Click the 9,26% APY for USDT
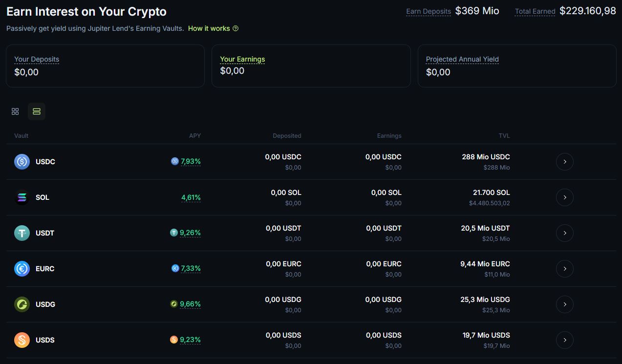622x364 pixels. (x=190, y=233)
